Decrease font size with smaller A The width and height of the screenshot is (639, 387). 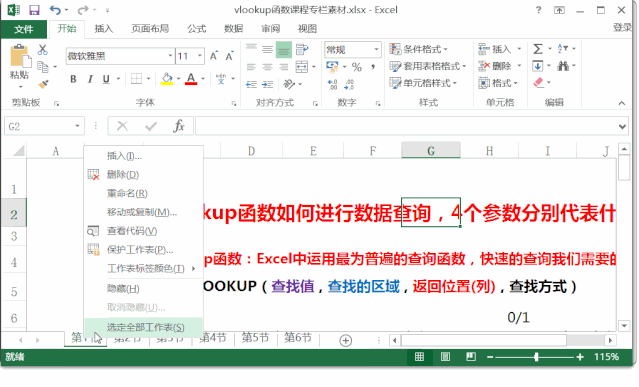click(x=229, y=56)
